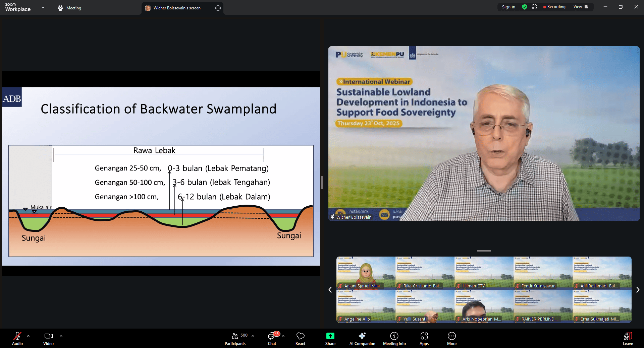Open AI Companion
Image resolution: width=644 pixels, height=348 pixels.
(362, 338)
